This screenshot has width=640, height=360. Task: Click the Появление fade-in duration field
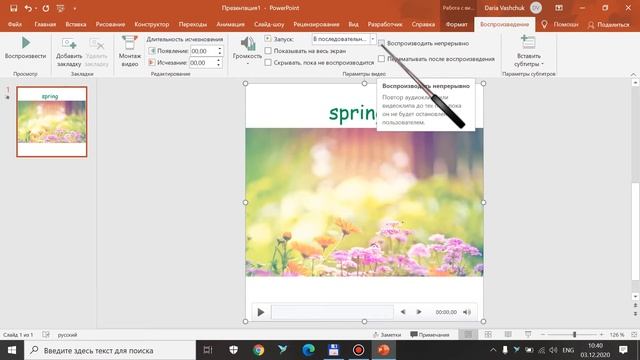tap(204, 51)
